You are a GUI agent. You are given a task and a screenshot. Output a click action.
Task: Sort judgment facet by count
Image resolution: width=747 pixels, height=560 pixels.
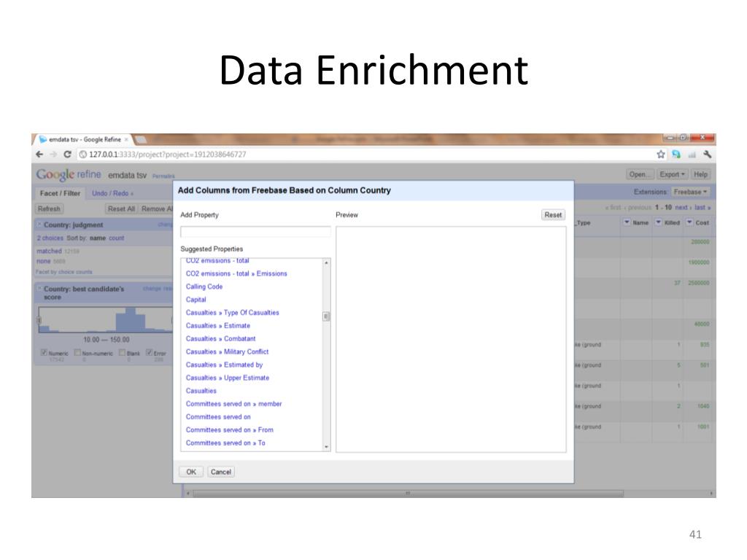coord(116,238)
